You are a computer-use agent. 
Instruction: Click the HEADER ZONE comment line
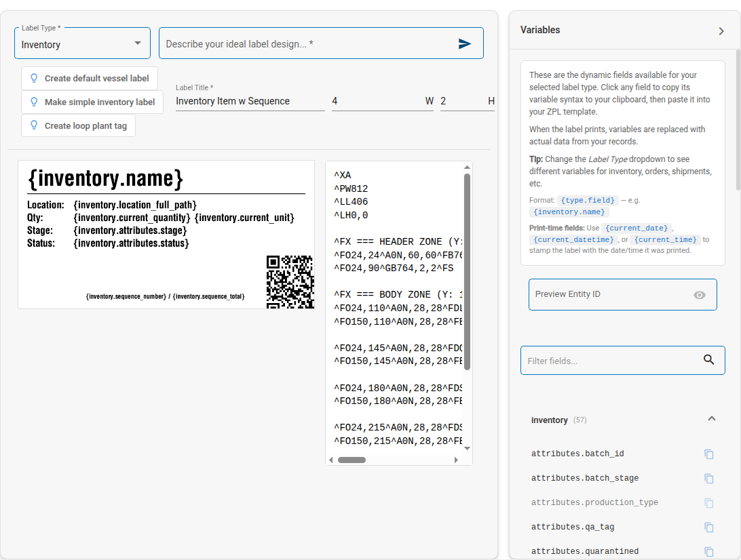coord(398,242)
